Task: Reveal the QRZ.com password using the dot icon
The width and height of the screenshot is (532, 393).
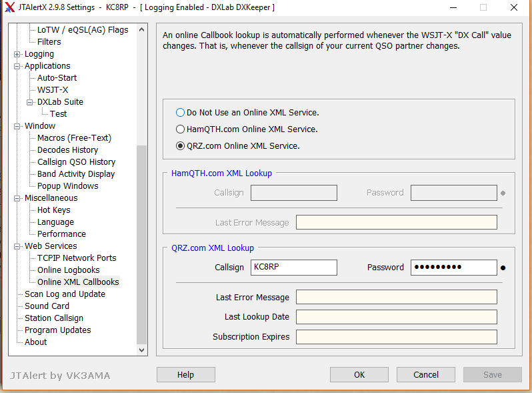Action: [x=503, y=268]
